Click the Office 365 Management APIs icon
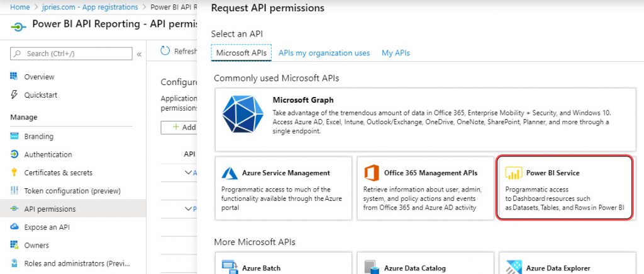644x274 pixels. [372, 173]
